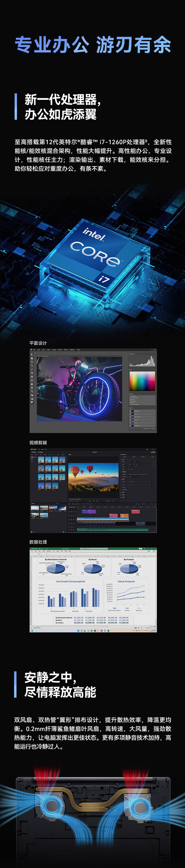The image size is (185, 868).
Task: Select the magnifier Zoom tool in photo editor
Action: pyautogui.click(x=32, y=392)
